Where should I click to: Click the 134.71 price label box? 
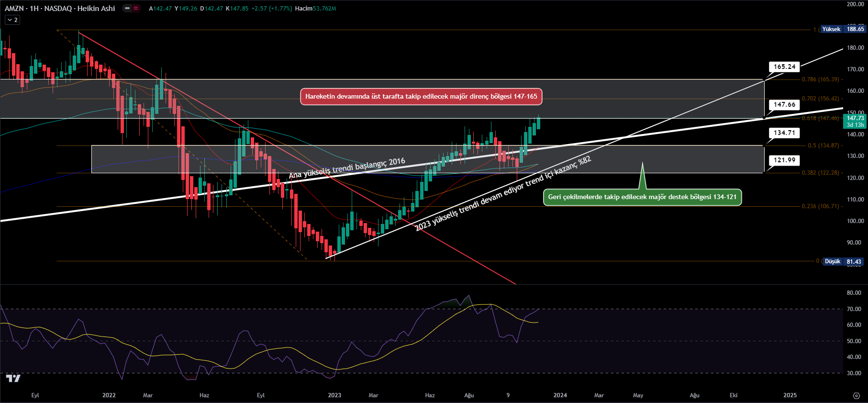click(784, 133)
